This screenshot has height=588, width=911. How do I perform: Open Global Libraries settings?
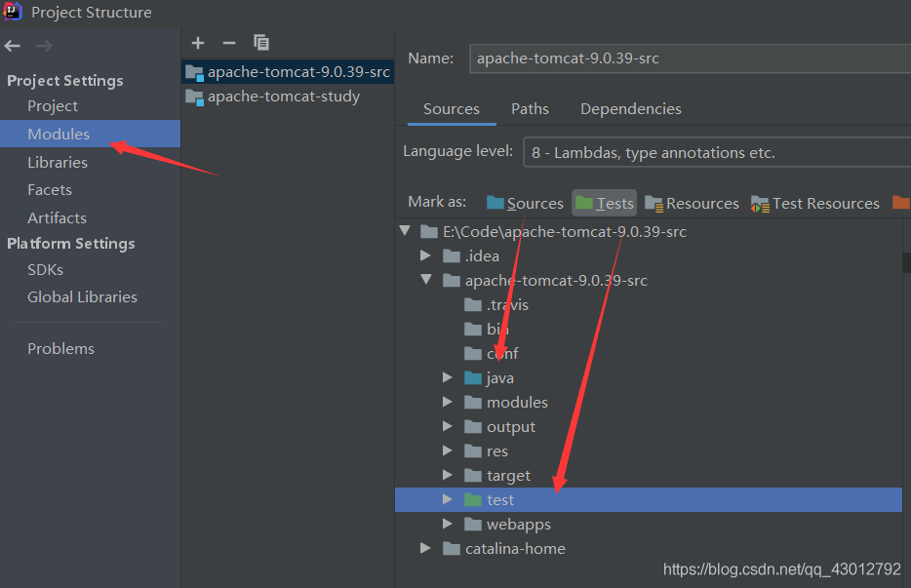(x=82, y=297)
